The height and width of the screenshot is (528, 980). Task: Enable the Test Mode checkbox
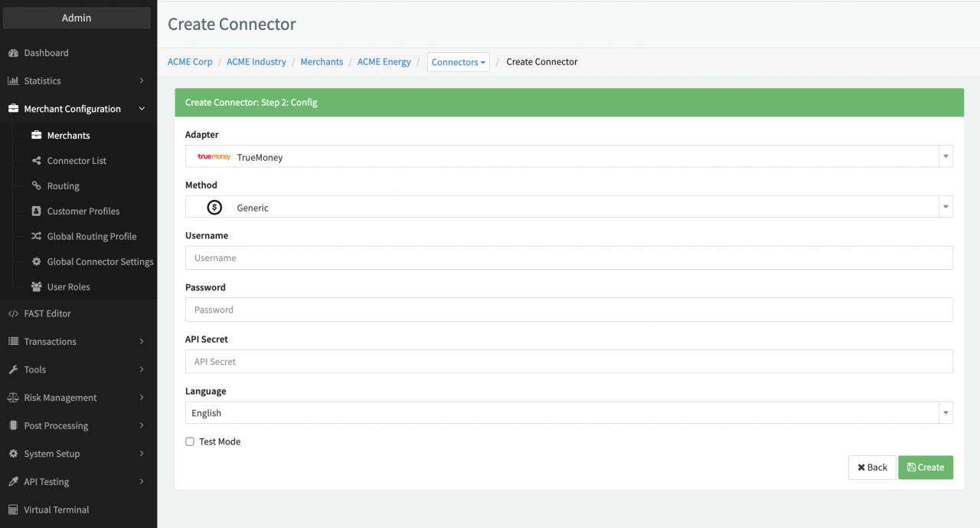point(190,442)
